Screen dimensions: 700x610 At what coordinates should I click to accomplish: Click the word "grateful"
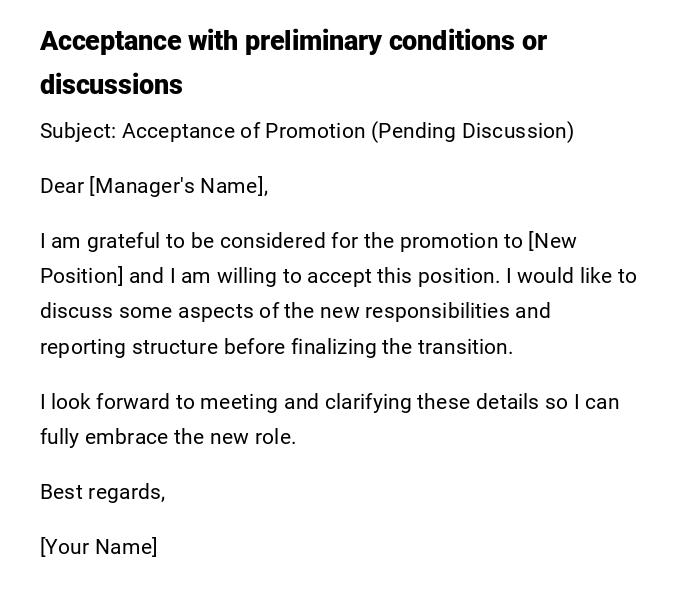tap(123, 241)
